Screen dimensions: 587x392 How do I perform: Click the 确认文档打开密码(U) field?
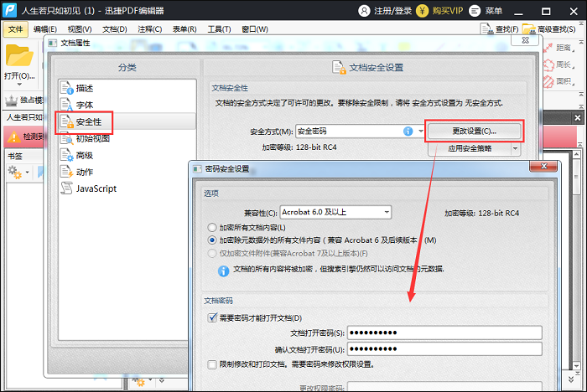point(444,349)
